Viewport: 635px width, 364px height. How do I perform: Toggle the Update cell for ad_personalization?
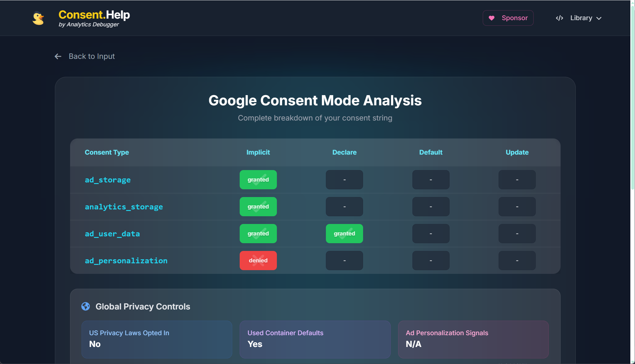(x=517, y=261)
